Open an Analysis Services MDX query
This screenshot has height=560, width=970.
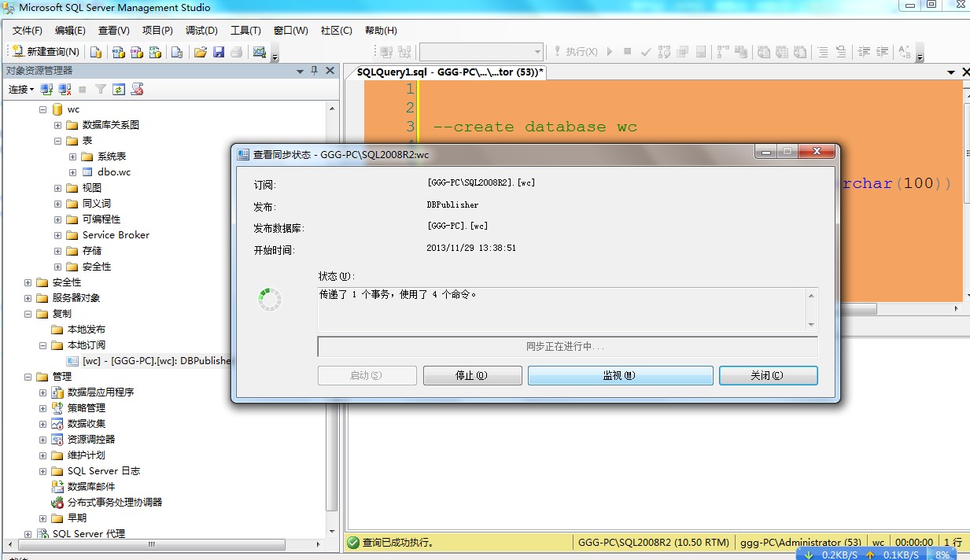tap(119, 52)
